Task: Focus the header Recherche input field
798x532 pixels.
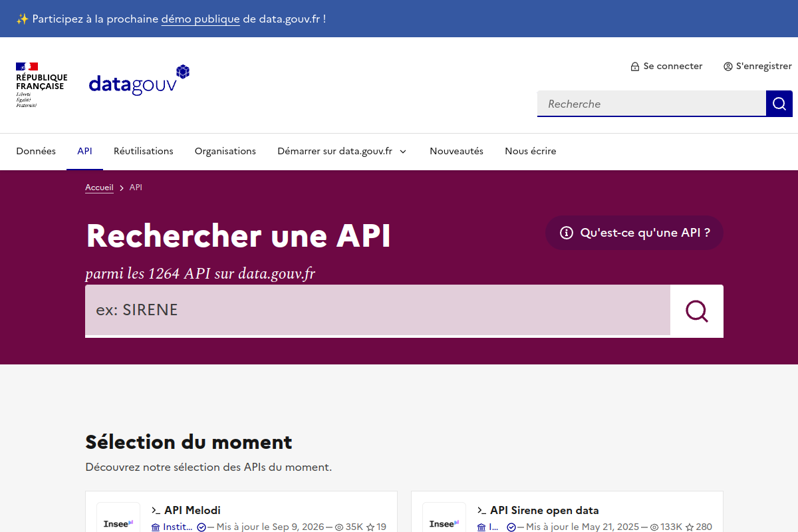Action: tap(652, 104)
